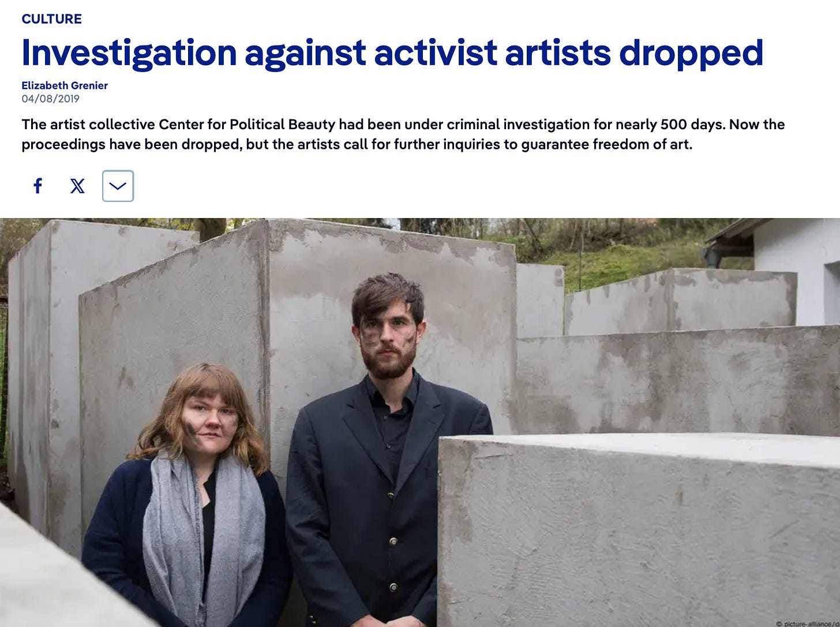Image resolution: width=840 pixels, height=627 pixels.
Task: Click the summary text about criminal investigation
Action: (x=403, y=134)
